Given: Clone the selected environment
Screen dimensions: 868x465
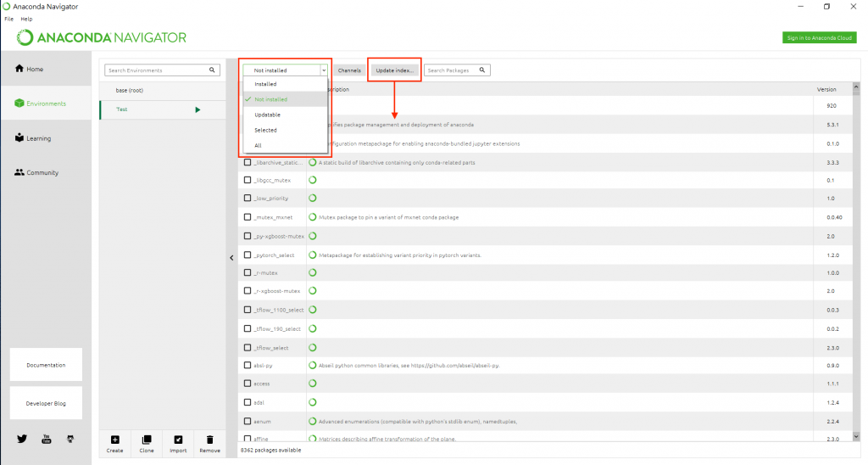Looking at the screenshot, I should [x=147, y=444].
